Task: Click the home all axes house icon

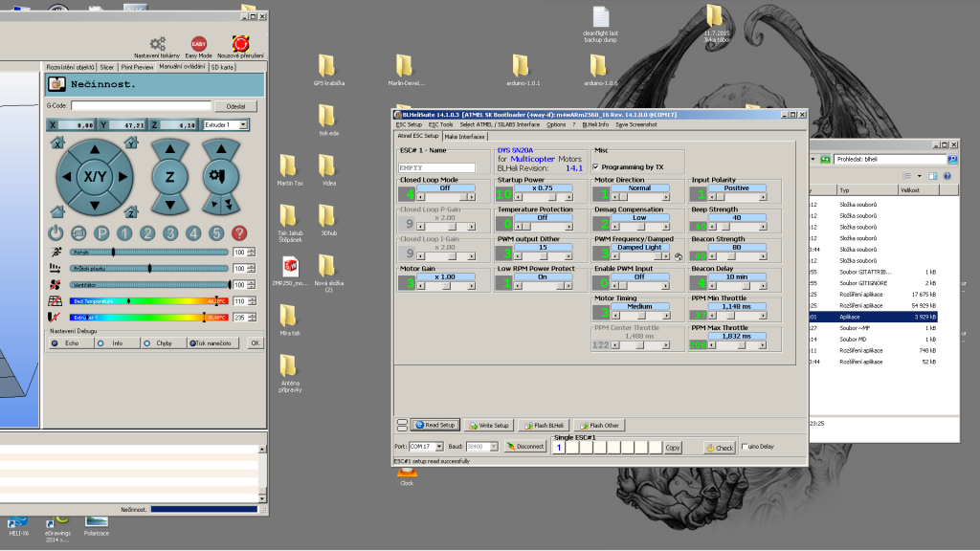Action: point(57,210)
